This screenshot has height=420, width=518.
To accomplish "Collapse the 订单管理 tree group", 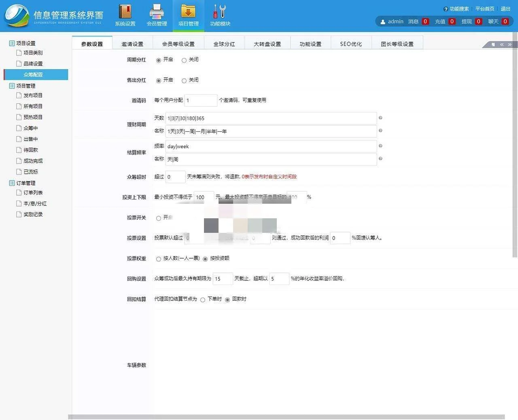I will (x=12, y=183).
